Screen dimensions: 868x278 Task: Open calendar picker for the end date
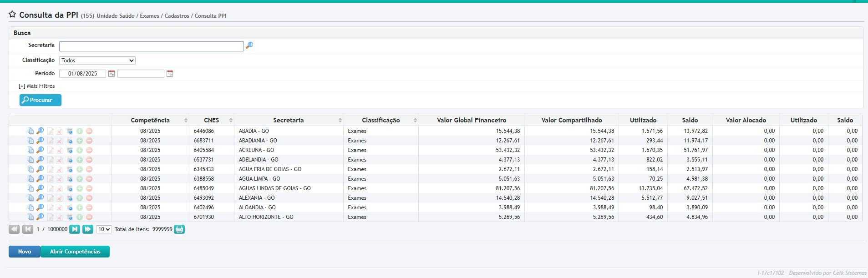[x=170, y=74]
